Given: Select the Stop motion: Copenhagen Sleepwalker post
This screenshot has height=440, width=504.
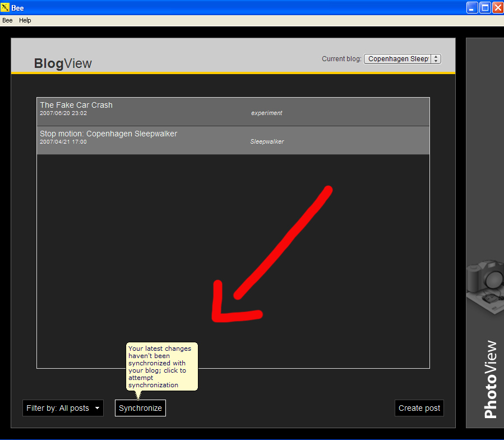Looking at the screenshot, I should click(233, 140).
